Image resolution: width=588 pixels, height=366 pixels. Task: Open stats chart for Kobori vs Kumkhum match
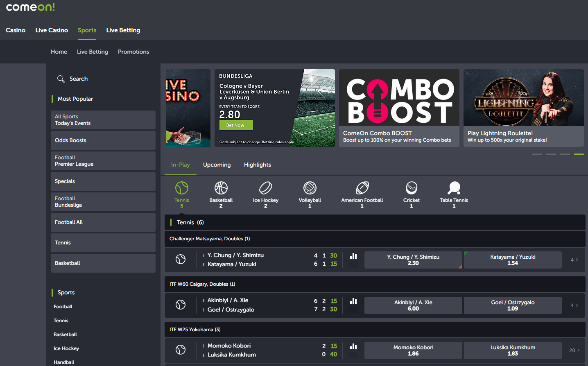tap(353, 346)
